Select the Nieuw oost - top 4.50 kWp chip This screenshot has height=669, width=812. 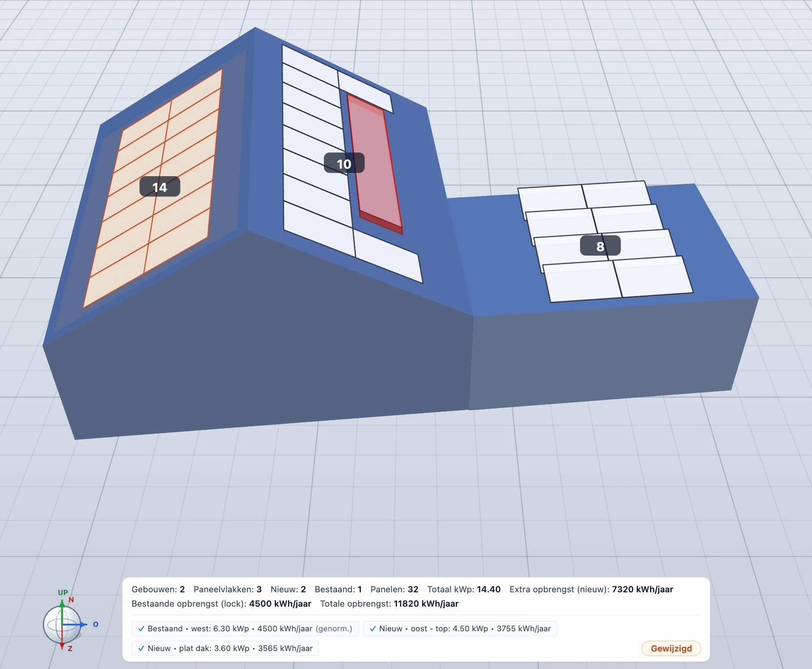click(460, 629)
